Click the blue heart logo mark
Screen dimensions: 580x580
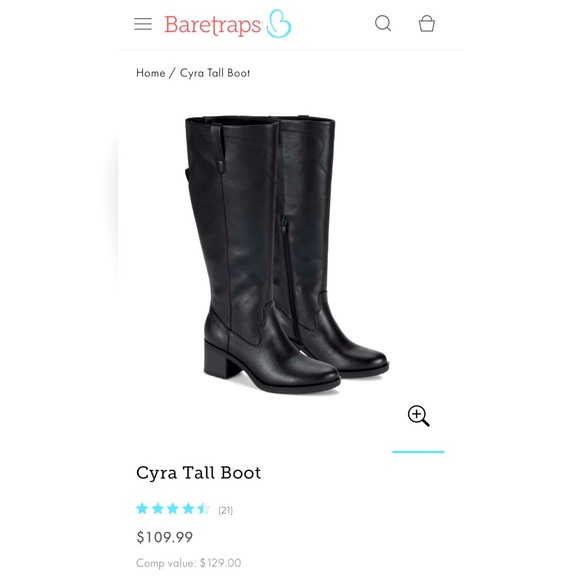[x=279, y=24]
